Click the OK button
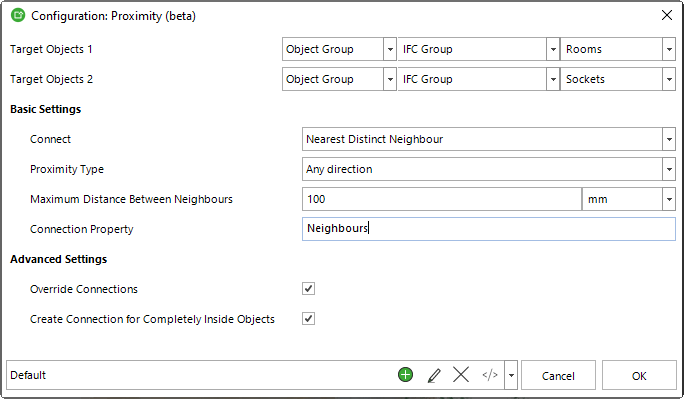The height and width of the screenshot is (399, 684). click(639, 375)
